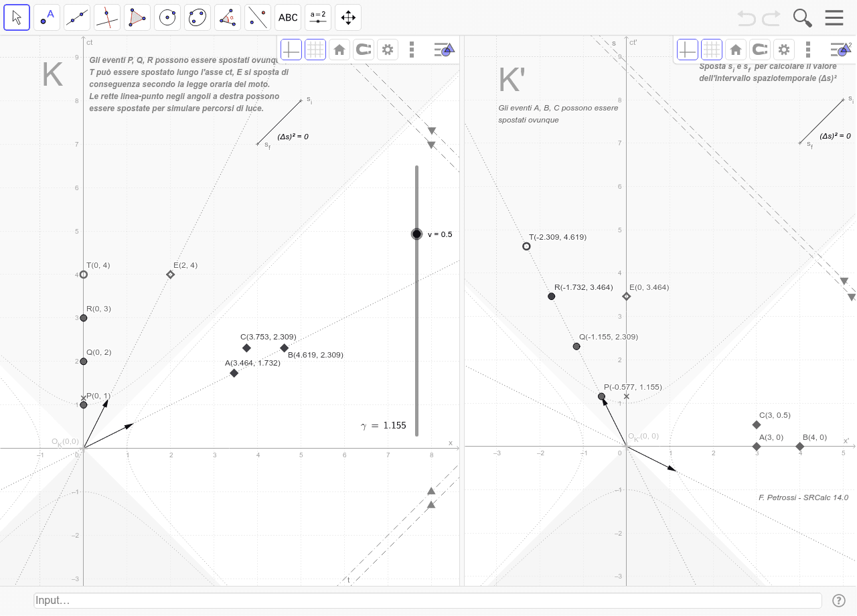Toggle grid in the right K' view
Image resolution: width=857 pixels, height=616 pixels.
pos(712,50)
